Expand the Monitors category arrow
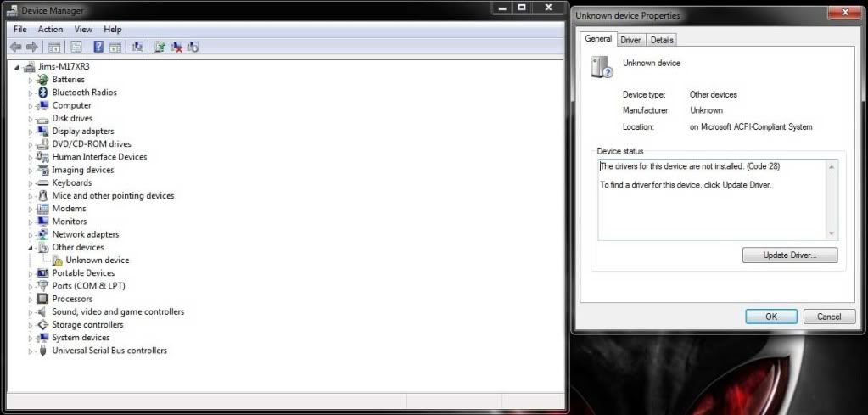Screen dimensions: 868x415 (x=31, y=222)
